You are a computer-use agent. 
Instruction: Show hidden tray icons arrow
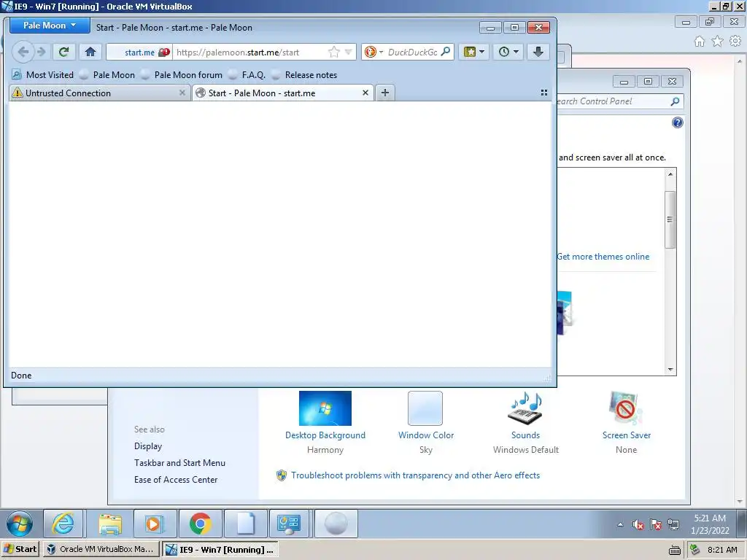point(620,524)
